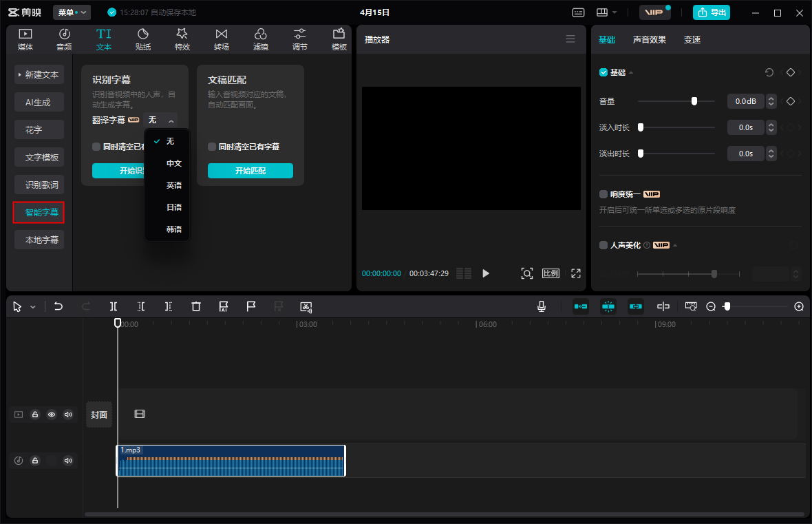Select the 1.mp3 audio clip
This screenshot has width=812, height=524.
[x=231, y=461]
